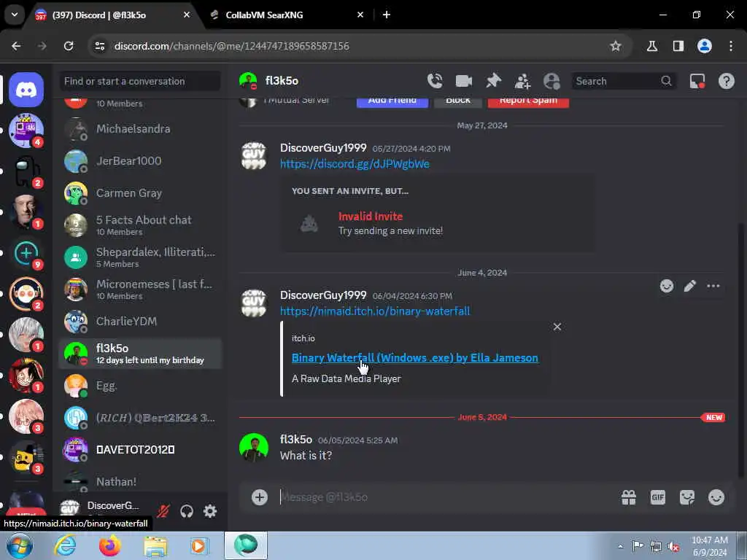Screen dimensions: 747x560
Task: Send a gift icon in message bar
Action: click(628, 497)
